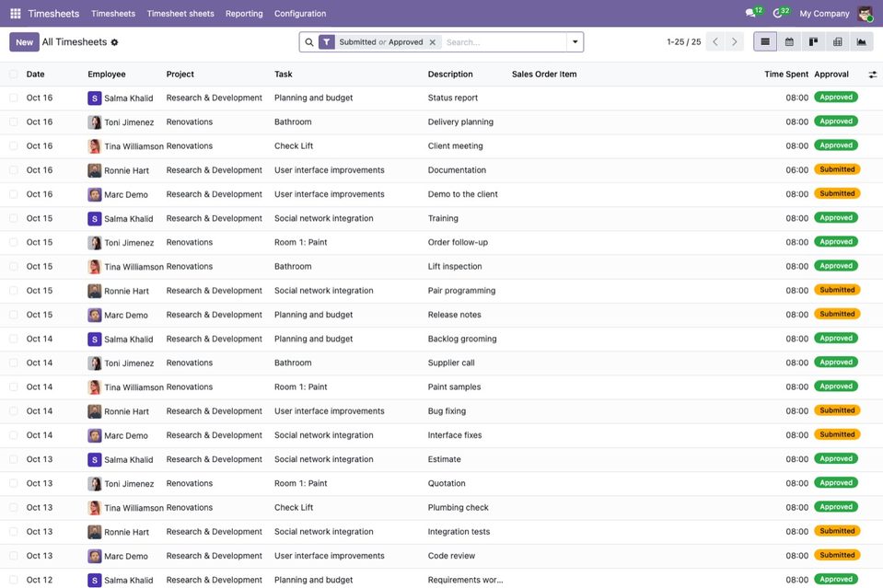883x588 pixels.
Task: Click the New button
Action: point(24,42)
